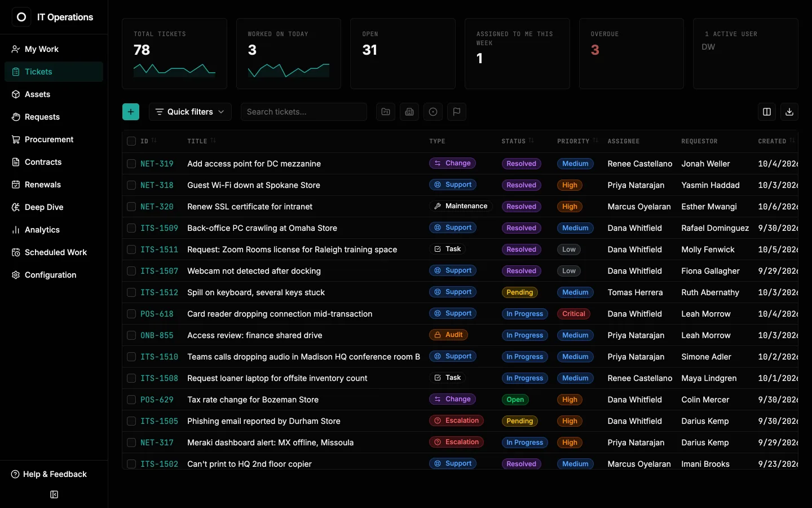Check the box for ticket ITS-1509

click(131, 228)
